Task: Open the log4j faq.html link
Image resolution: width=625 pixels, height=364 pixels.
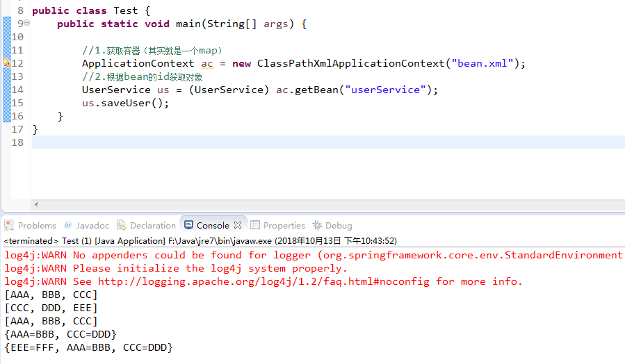Action: pos(264,281)
